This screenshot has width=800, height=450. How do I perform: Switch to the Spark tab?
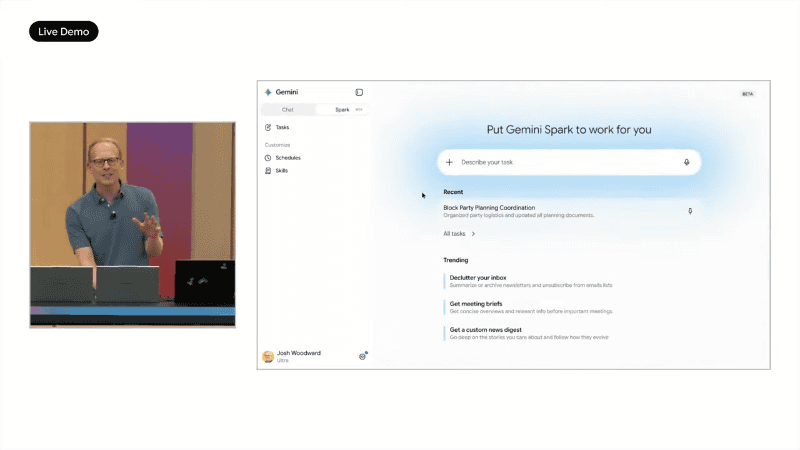tap(342, 110)
